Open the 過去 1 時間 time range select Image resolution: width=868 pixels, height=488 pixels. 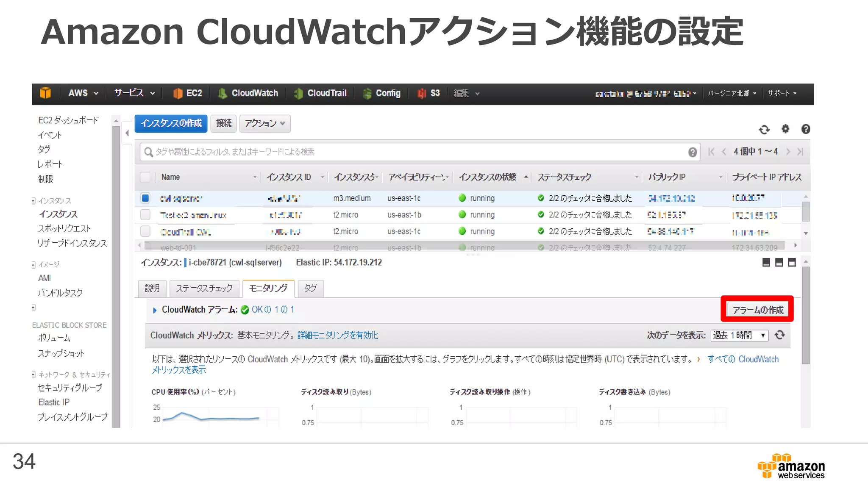(740, 335)
